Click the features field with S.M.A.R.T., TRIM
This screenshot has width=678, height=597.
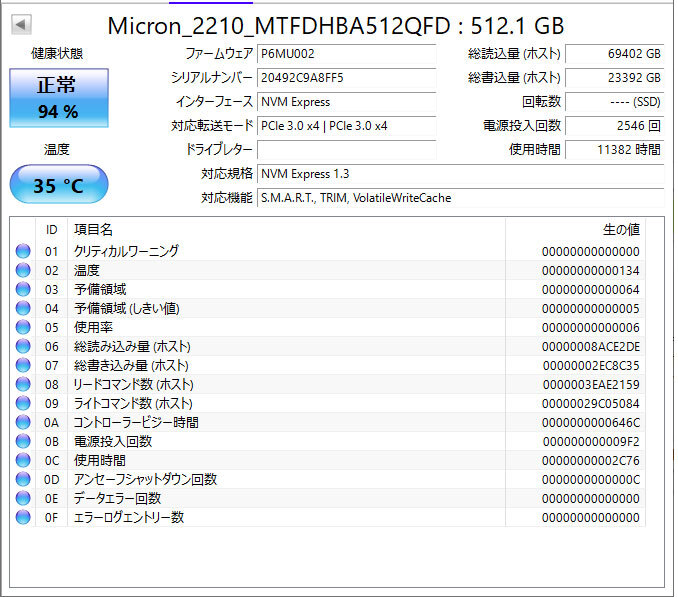point(461,198)
